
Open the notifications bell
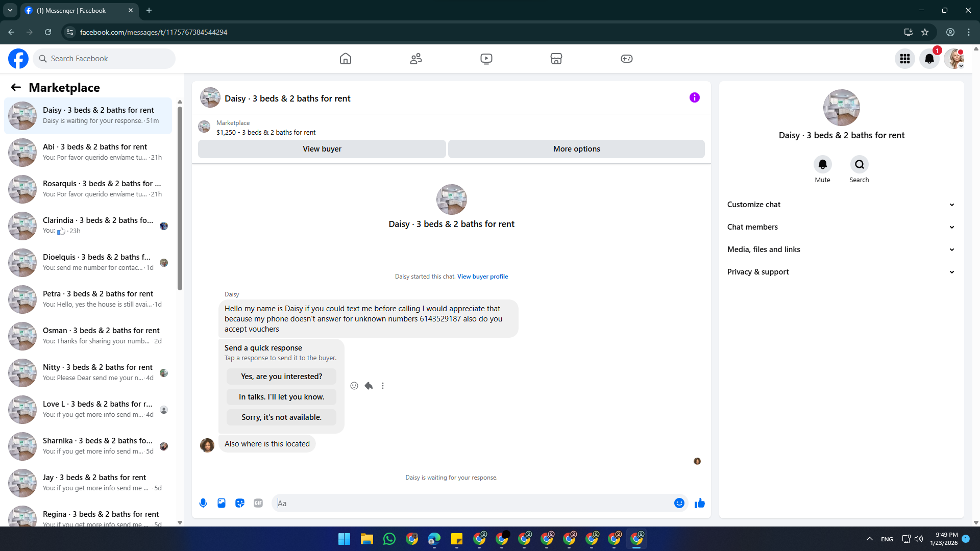click(x=929, y=59)
